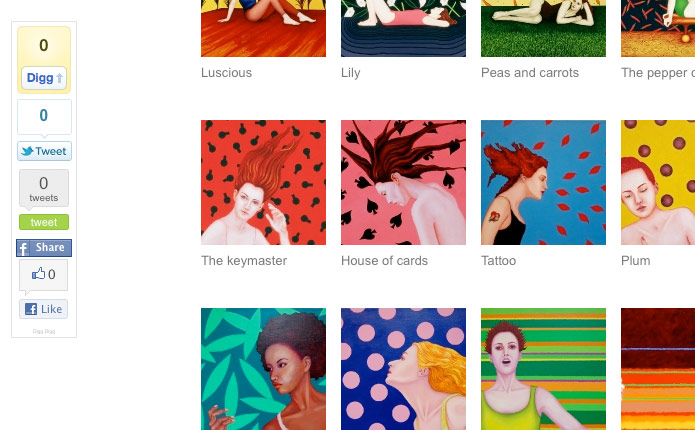Image resolution: width=695 pixels, height=430 pixels.
Task: Click the blue Twitter Tweet button
Action: point(44,151)
